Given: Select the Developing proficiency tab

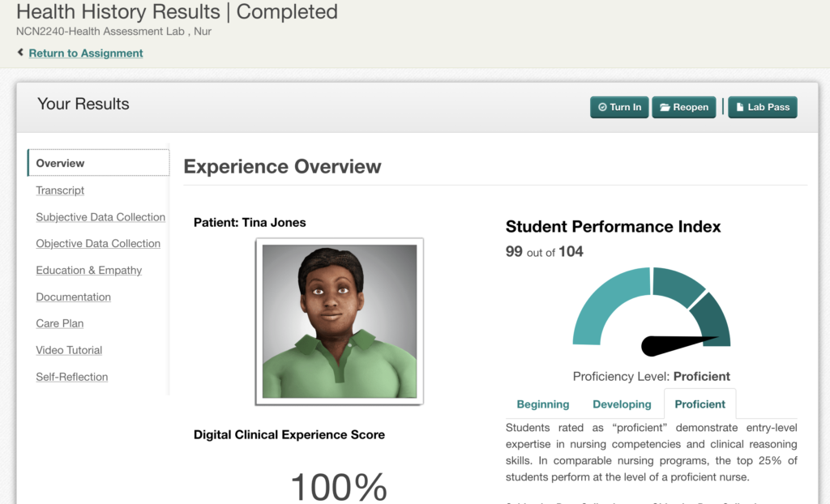Looking at the screenshot, I should click(x=622, y=404).
